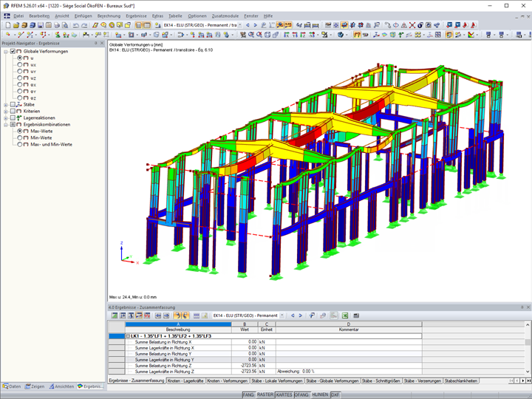Toggle the KARTES status bar button

pyautogui.click(x=284, y=395)
